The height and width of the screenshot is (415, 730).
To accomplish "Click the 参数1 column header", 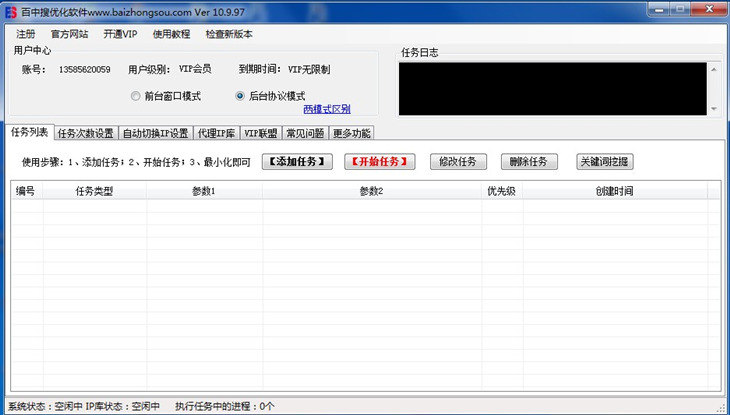I will (x=204, y=190).
